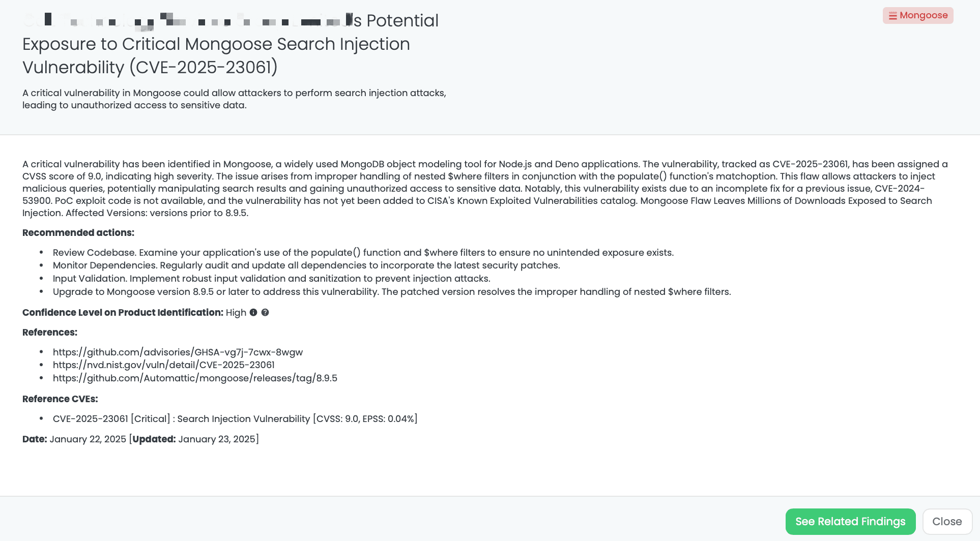Viewport: 980px width, 541px height.
Task: Click the References heading
Action: click(x=50, y=332)
